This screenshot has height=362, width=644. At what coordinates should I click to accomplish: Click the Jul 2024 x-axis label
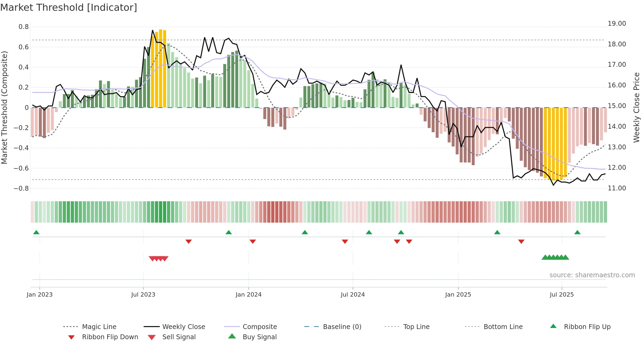coord(353,294)
